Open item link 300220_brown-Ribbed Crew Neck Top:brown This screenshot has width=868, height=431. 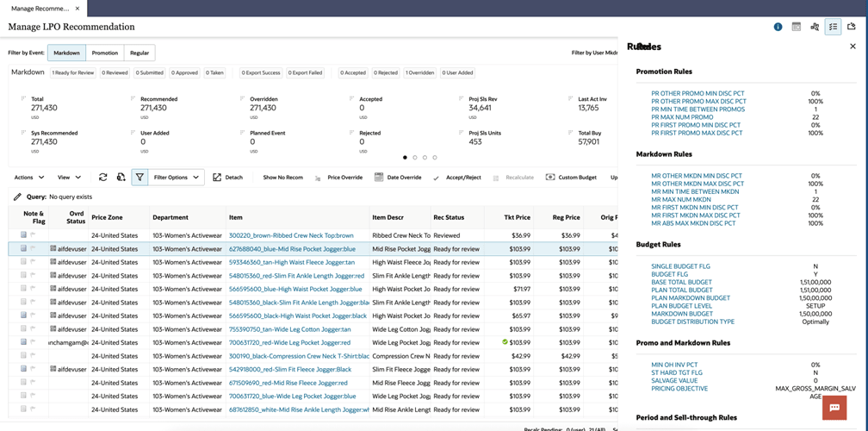(291, 235)
